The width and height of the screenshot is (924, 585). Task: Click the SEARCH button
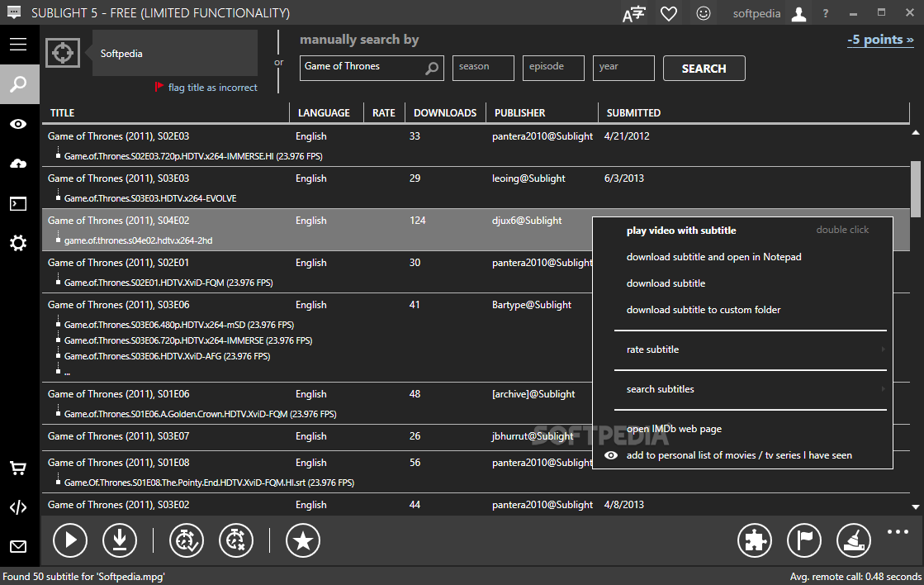coord(704,69)
